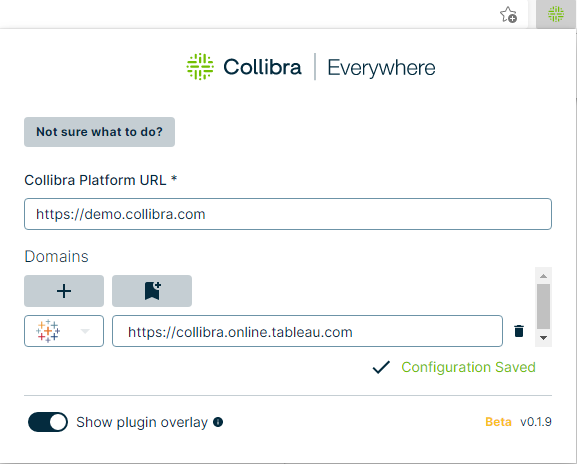Click the Not sure what to do? button
This screenshot has height=464, width=577.
point(99,132)
